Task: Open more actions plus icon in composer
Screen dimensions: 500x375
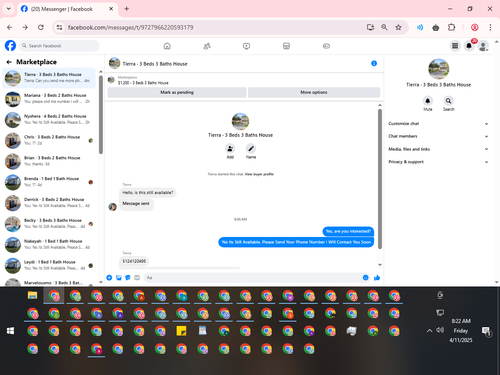Action: click(109, 278)
